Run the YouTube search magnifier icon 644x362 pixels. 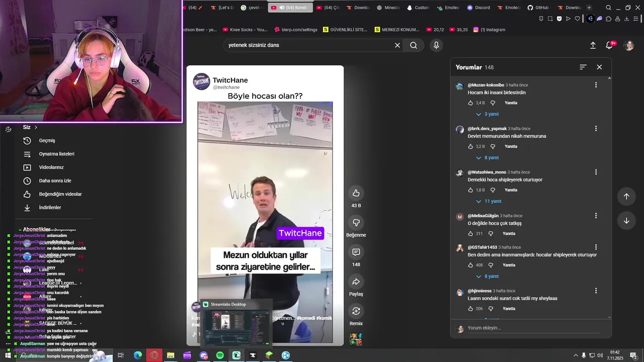click(414, 45)
